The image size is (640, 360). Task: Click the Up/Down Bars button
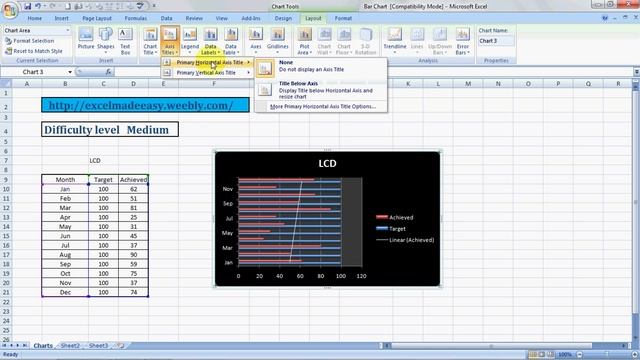coord(439,41)
